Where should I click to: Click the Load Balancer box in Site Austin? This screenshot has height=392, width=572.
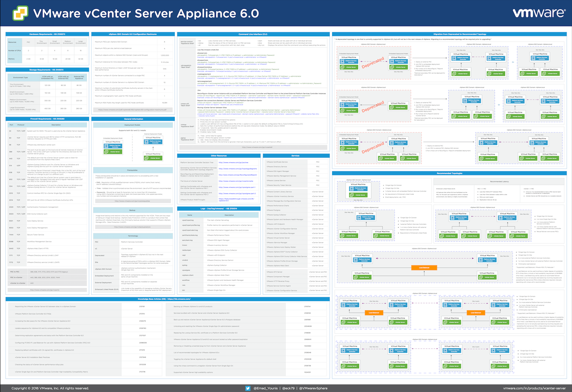[475, 313]
